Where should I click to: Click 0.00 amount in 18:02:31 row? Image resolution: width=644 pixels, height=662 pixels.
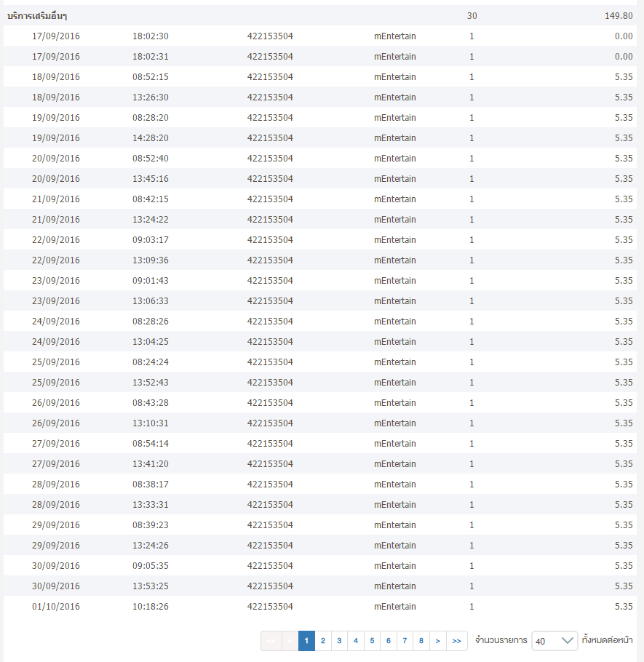[x=624, y=57]
